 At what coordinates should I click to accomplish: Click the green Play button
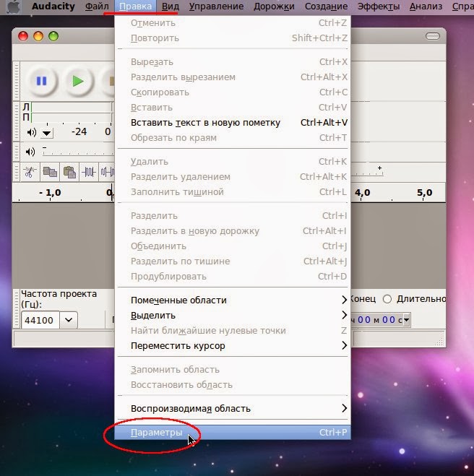[78, 82]
